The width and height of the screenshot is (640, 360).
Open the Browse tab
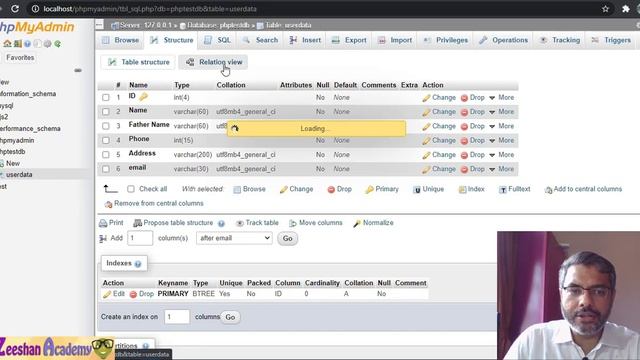pos(120,40)
